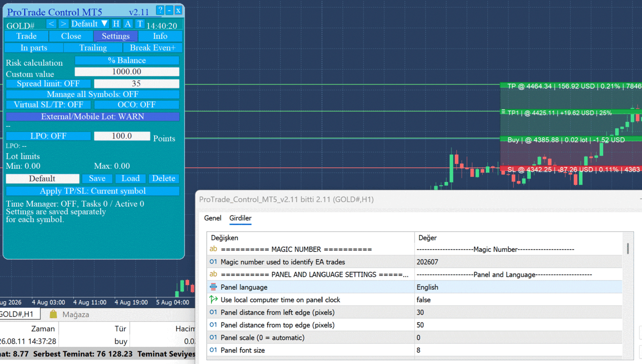Click the Panel font size 01 icon

tap(213, 350)
